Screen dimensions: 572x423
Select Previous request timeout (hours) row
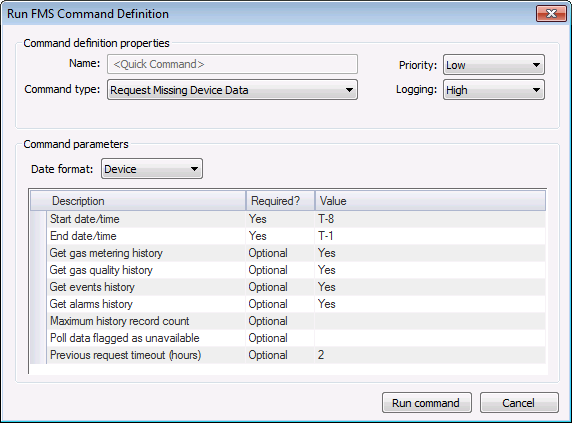point(288,355)
